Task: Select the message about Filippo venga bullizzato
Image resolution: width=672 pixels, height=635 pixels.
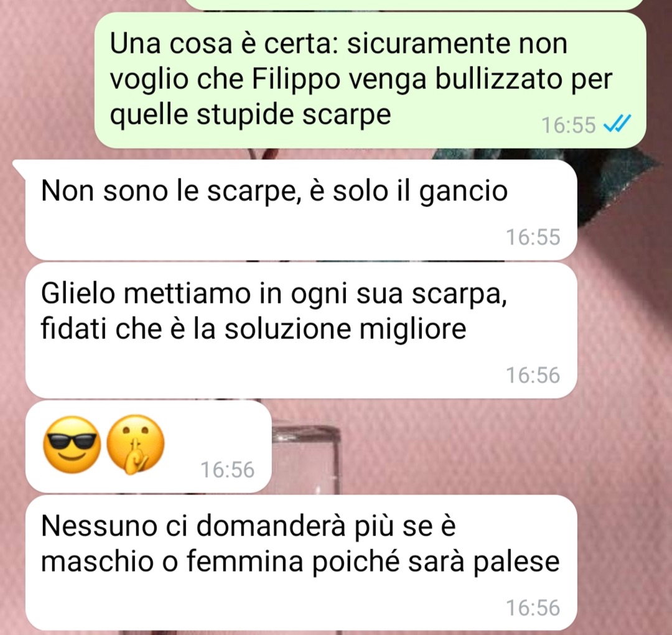Action: click(370, 80)
